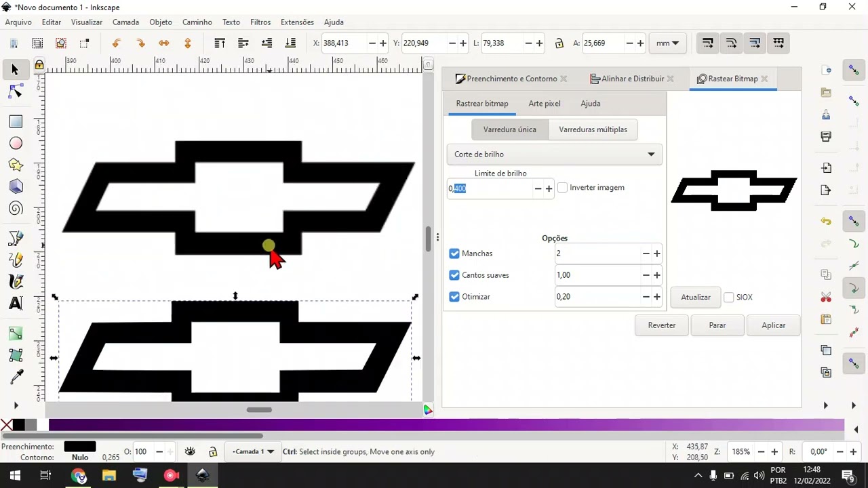Select the Text tool
This screenshot has width=868, height=488.
click(16, 303)
